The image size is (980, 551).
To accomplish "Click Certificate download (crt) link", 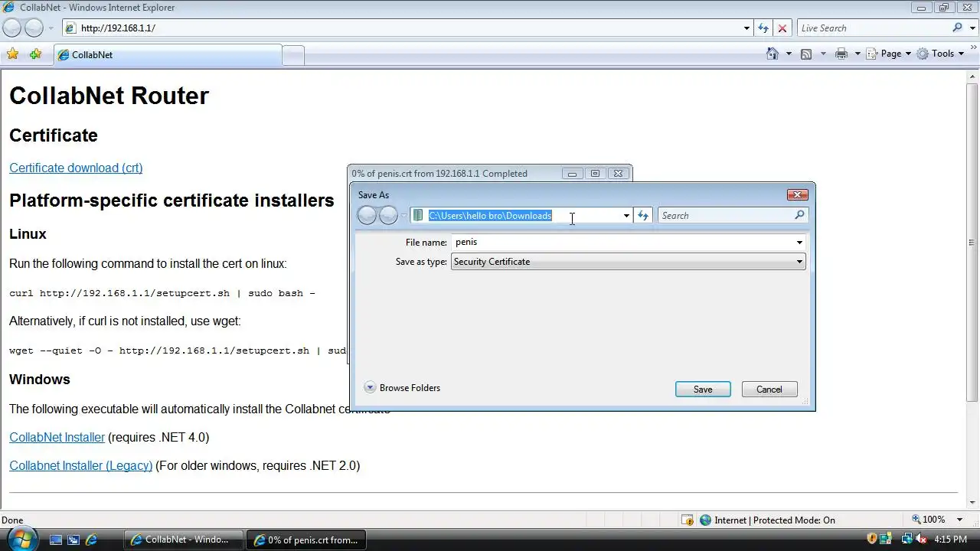I will 76,168.
